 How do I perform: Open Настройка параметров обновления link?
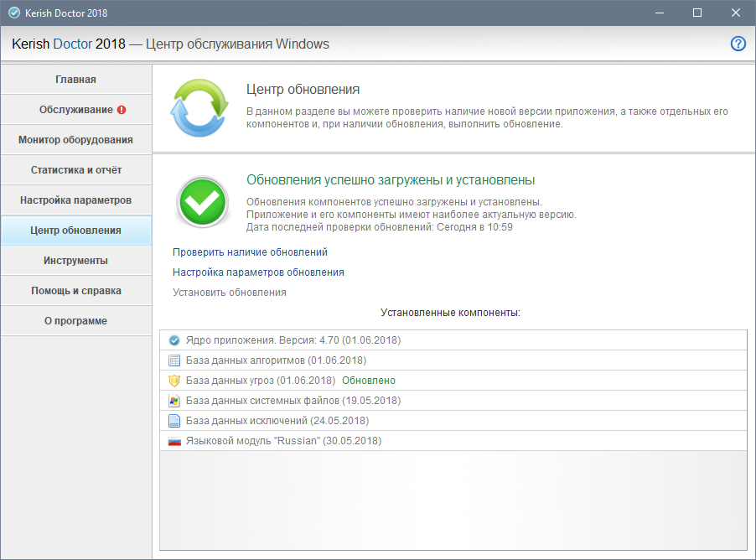coord(258,272)
